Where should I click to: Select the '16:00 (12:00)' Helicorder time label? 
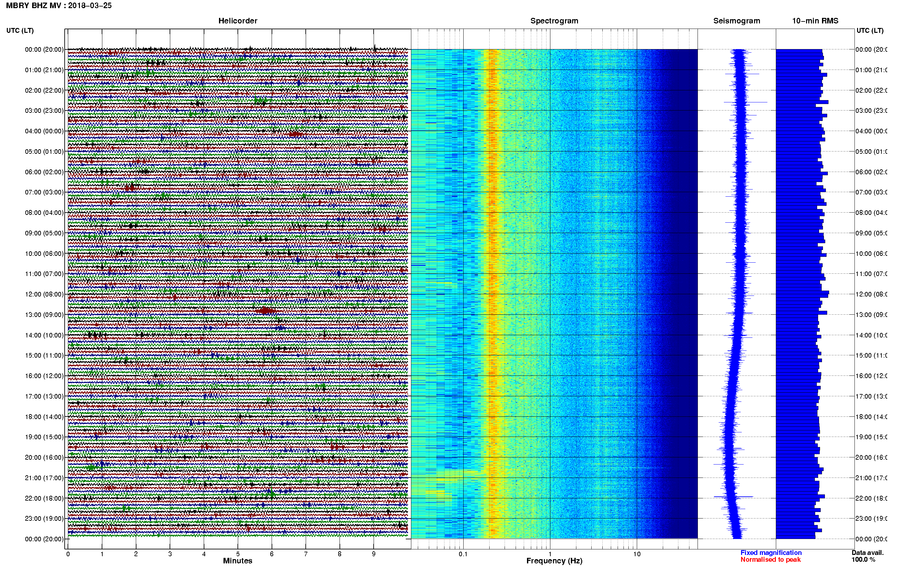(44, 376)
